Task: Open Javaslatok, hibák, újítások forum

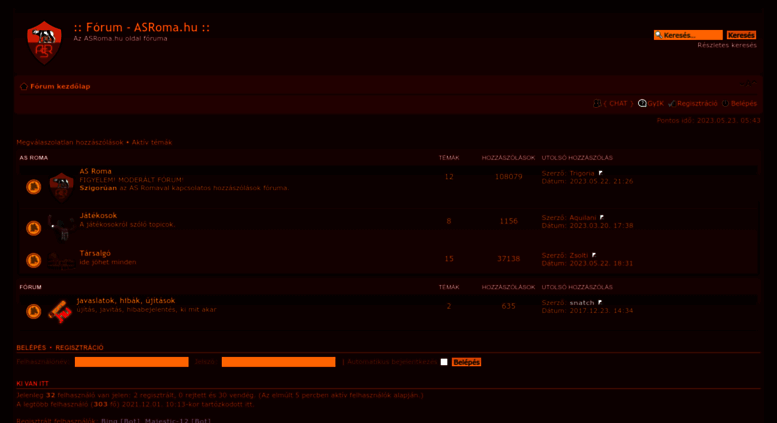Action: (126, 301)
